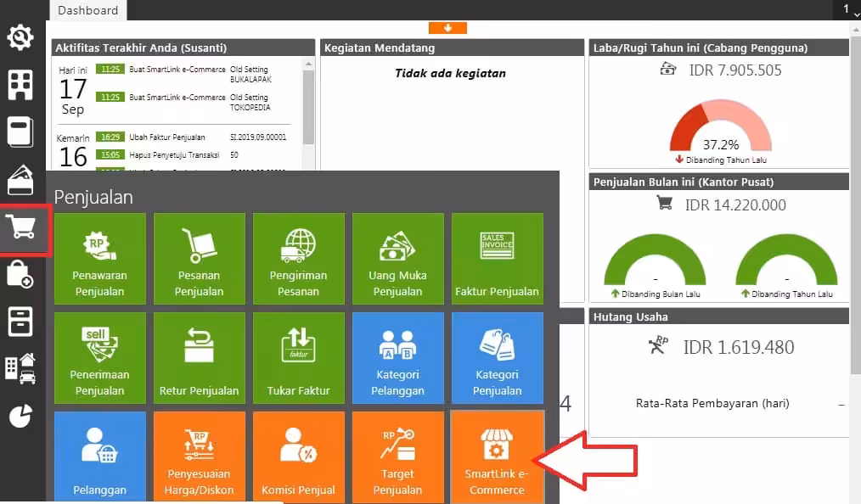The width and height of the screenshot is (861, 504).
Task: Open Tukar Faktur tile
Action: tap(299, 357)
